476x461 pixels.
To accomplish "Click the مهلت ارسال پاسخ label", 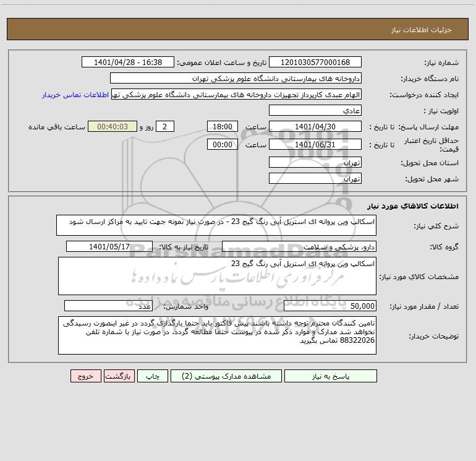I will 428,127.
